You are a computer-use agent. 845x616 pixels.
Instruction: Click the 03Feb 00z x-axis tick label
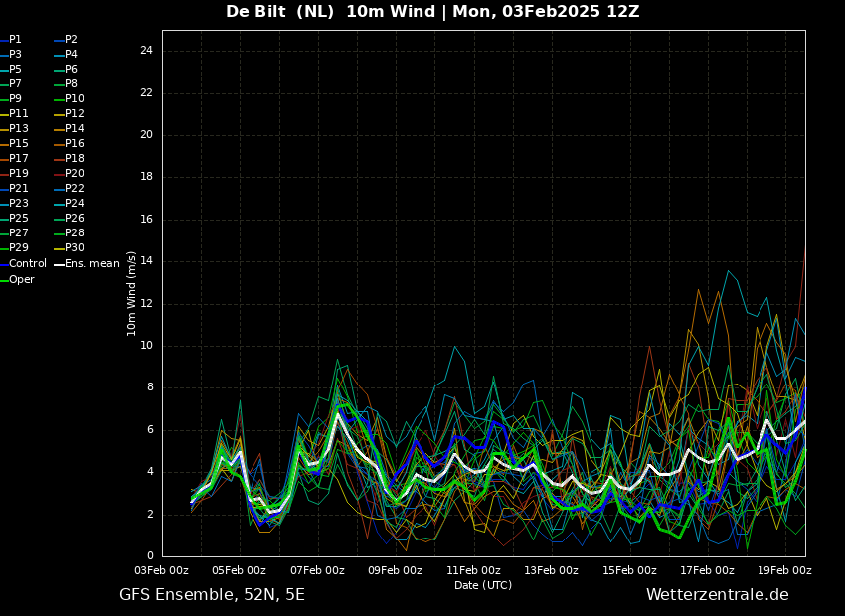point(162,570)
